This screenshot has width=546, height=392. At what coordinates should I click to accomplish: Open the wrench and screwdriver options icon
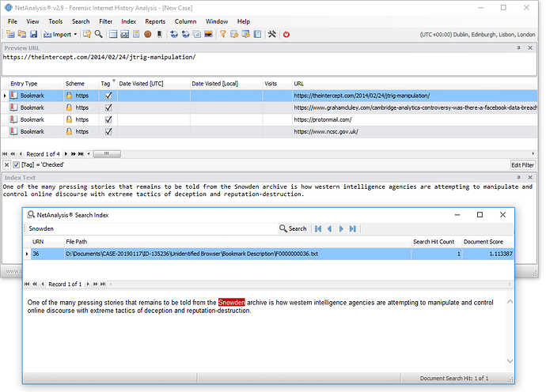[x=272, y=34]
